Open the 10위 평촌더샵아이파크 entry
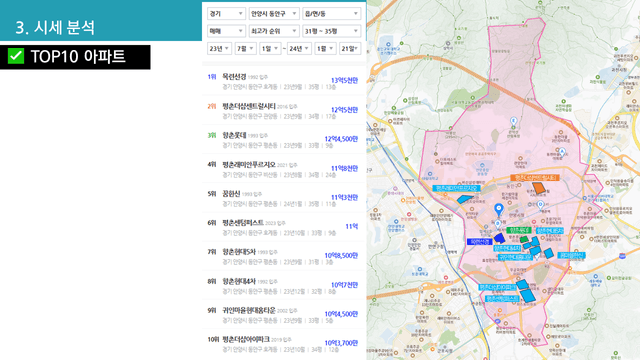 pyautogui.click(x=284, y=344)
